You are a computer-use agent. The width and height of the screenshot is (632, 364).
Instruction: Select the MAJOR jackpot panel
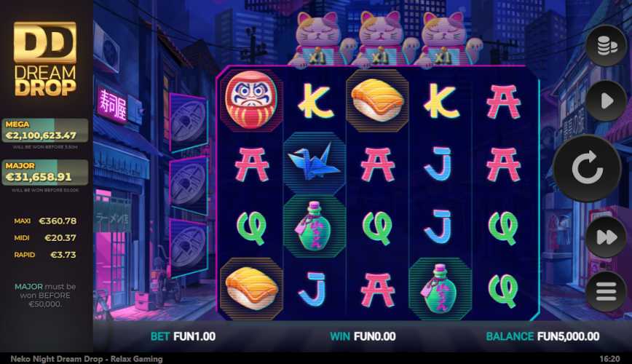coord(45,173)
